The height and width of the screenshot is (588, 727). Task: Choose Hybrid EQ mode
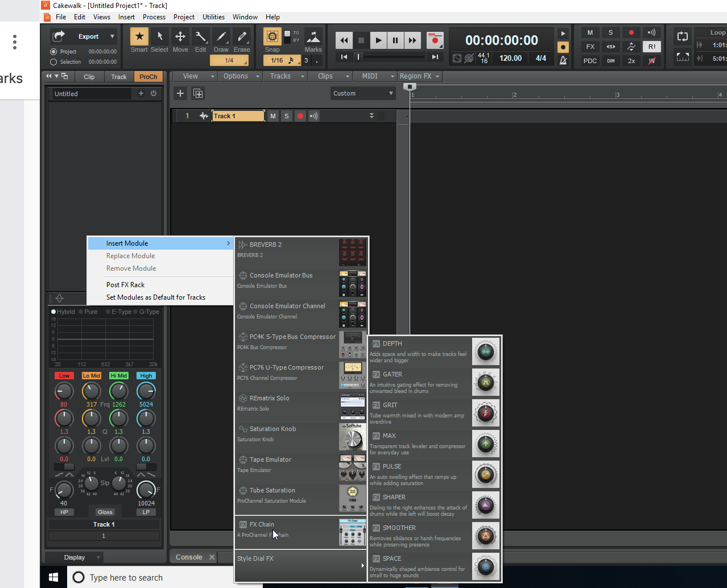(53, 312)
